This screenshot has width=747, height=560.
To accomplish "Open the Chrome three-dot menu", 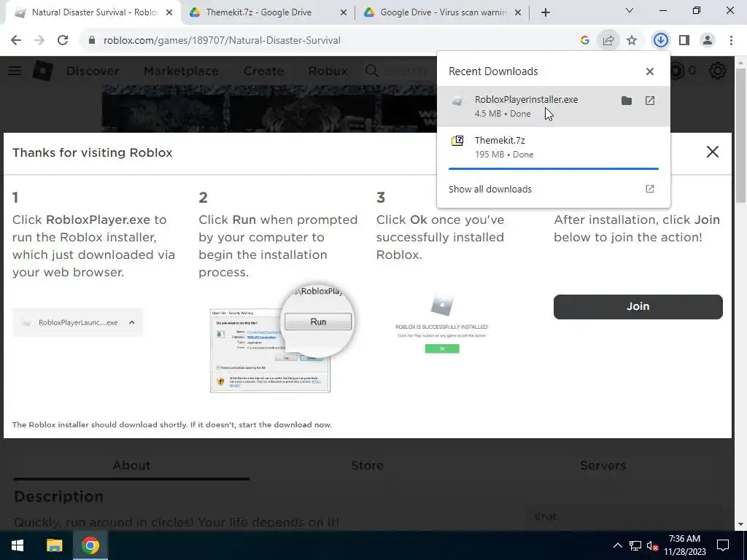I will [x=731, y=41].
